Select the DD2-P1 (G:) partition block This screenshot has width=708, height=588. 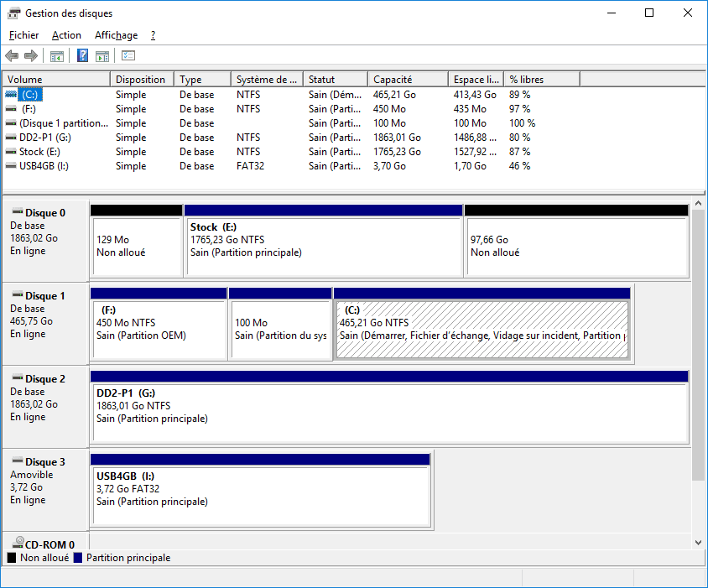coord(388,412)
